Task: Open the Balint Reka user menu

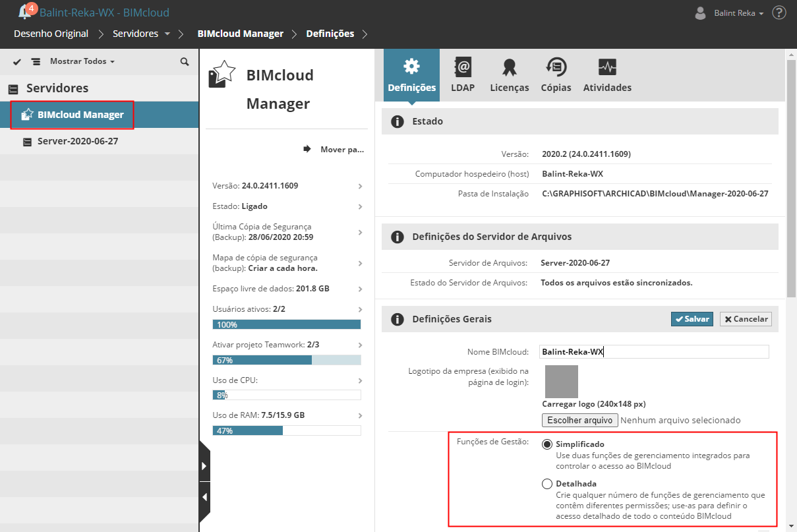Action: point(739,13)
